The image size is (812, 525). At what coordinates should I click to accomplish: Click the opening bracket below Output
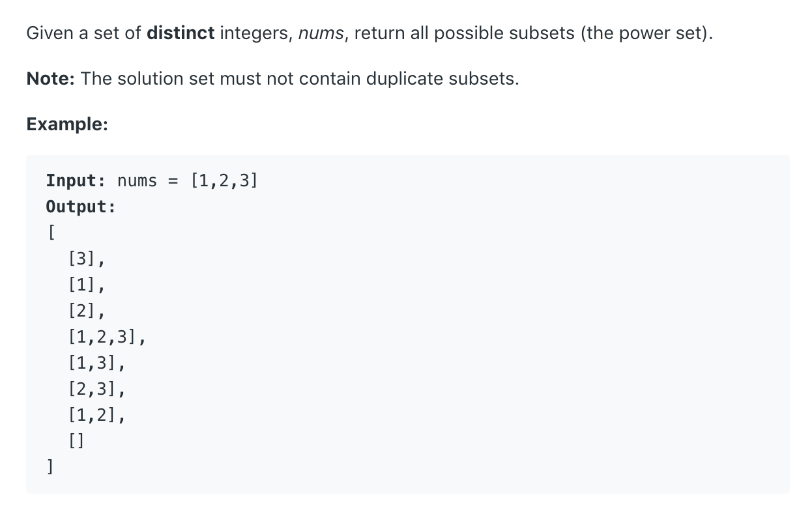click(x=50, y=233)
